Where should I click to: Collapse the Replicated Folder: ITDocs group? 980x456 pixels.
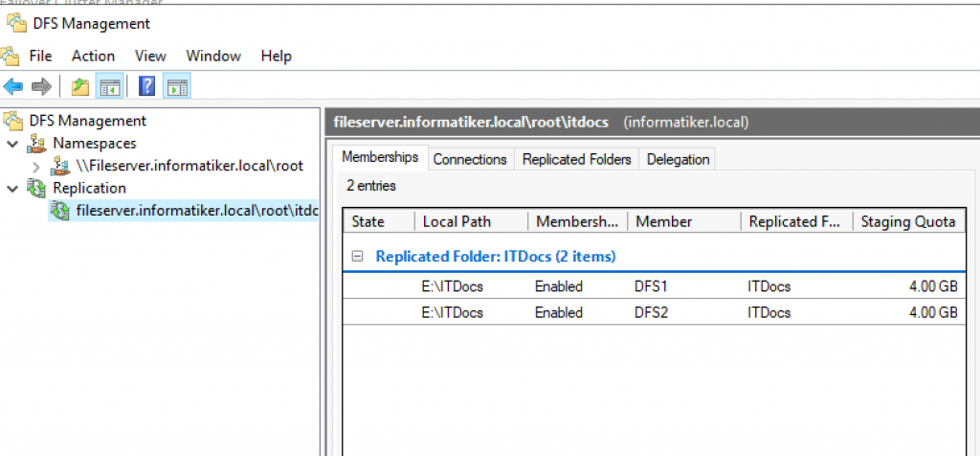pos(358,256)
